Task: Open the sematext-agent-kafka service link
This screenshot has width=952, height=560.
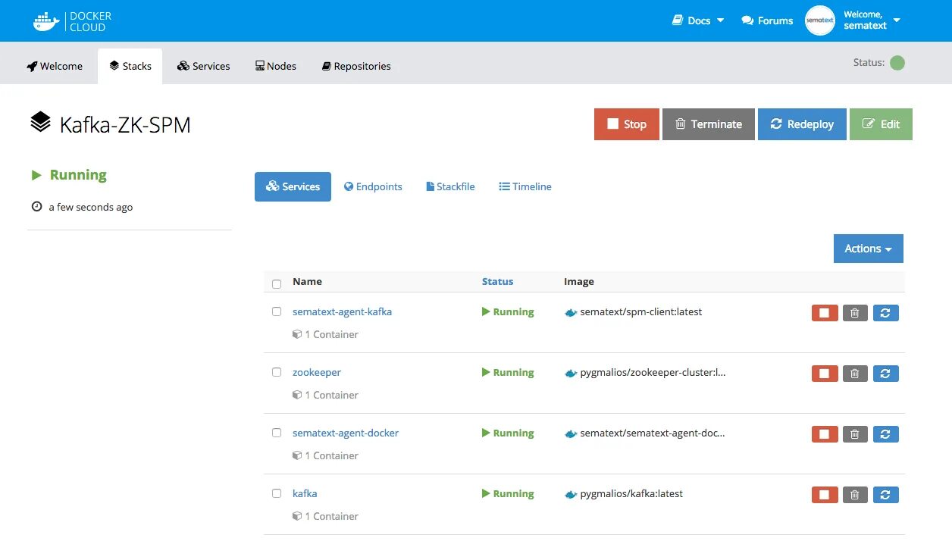Action: click(x=342, y=311)
